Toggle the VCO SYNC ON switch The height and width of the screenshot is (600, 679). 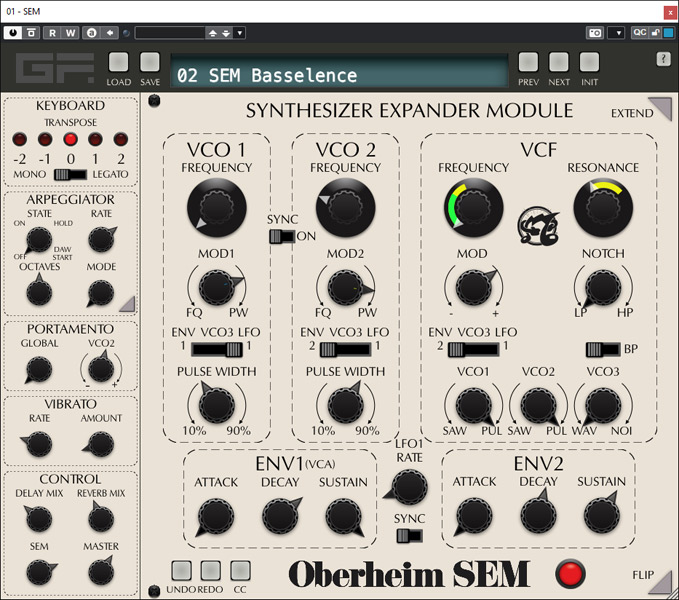click(x=281, y=237)
